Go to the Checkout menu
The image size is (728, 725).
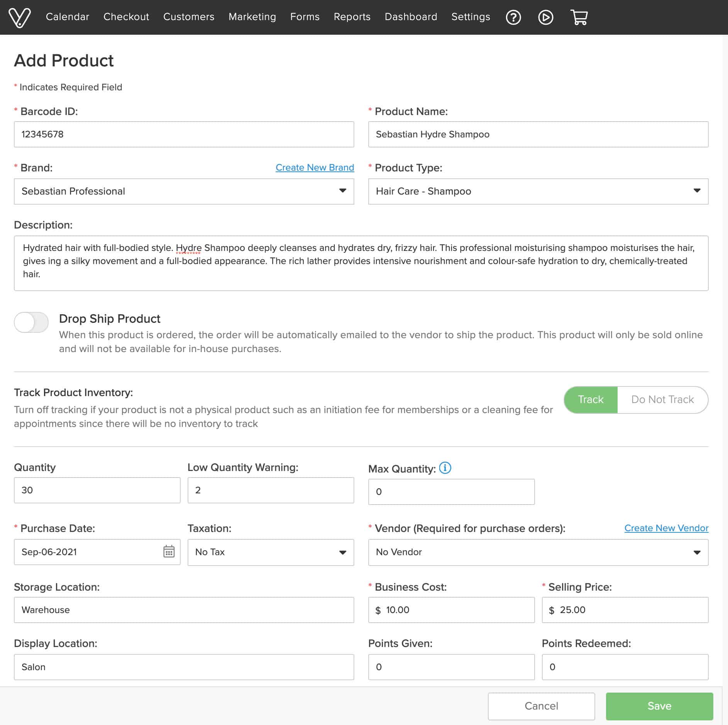point(126,17)
